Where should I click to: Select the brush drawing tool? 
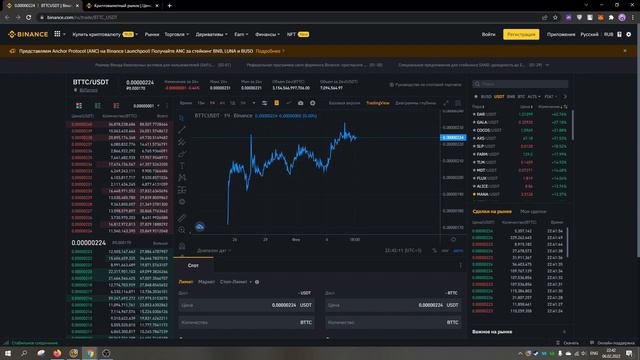[x=182, y=154]
